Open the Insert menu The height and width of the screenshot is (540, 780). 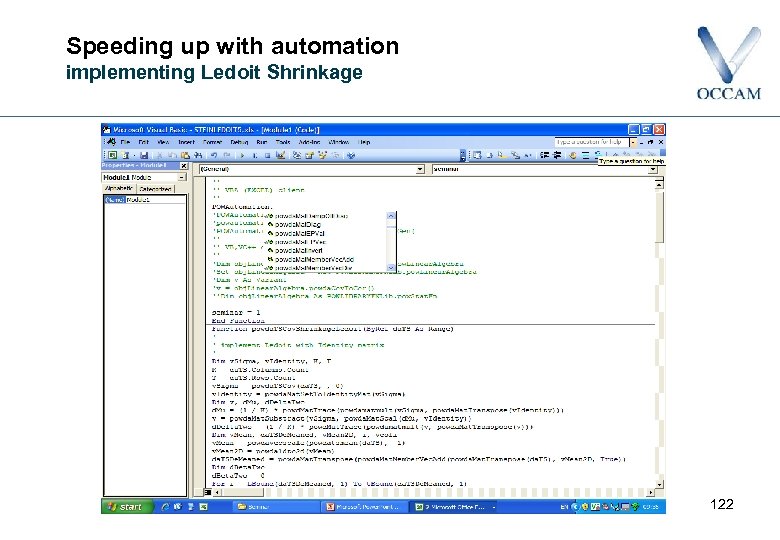(x=187, y=142)
